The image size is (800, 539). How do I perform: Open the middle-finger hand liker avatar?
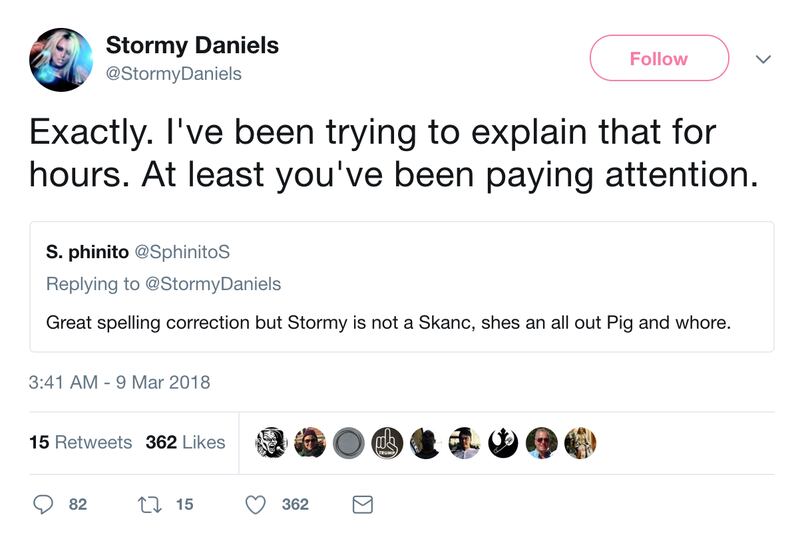point(387,443)
